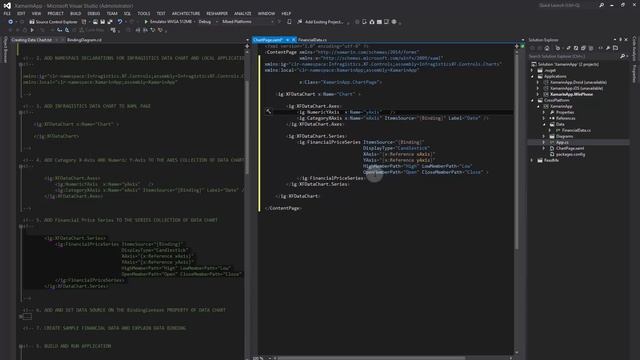Open the FILE menu

[7, 13]
